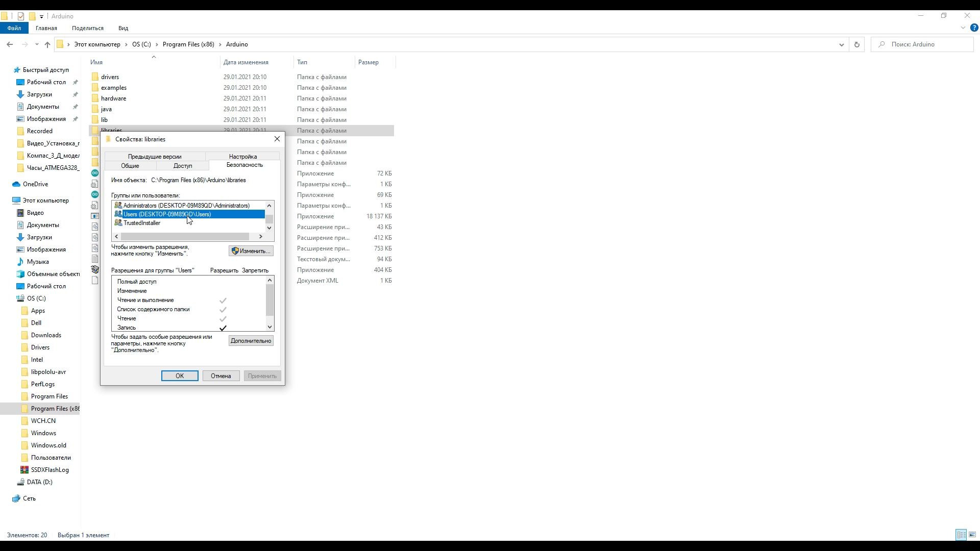Click the OneDrive cloud icon in sidebar
980x551 pixels.
tap(16, 184)
